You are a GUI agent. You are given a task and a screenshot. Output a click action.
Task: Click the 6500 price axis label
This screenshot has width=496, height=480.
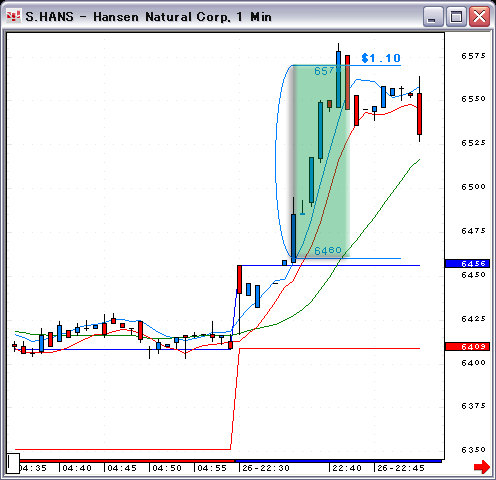(473, 187)
